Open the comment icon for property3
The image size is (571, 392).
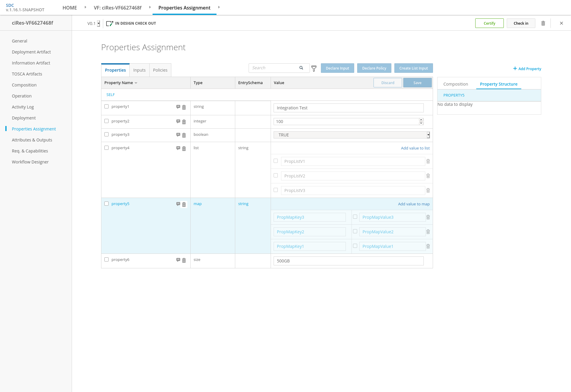(178, 135)
